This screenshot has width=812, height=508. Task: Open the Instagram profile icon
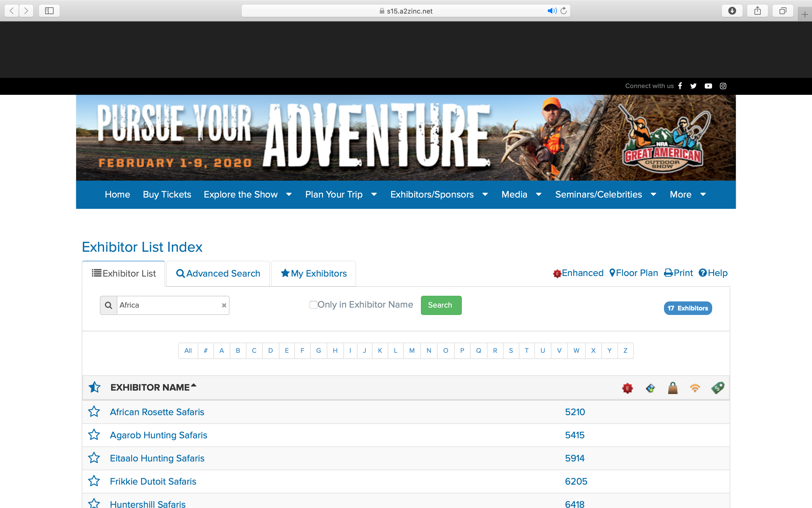[x=723, y=86]
